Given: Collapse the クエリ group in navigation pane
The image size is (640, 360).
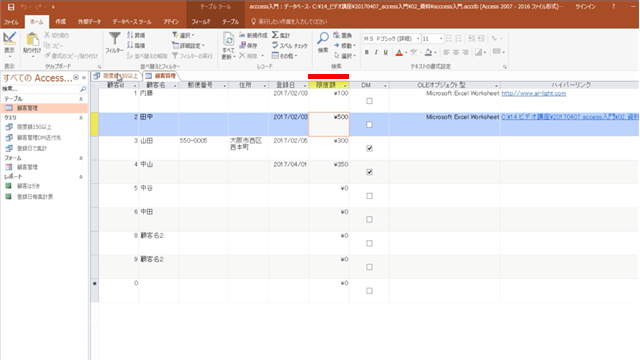Looking at the screenshot, I should pos(81,118).
